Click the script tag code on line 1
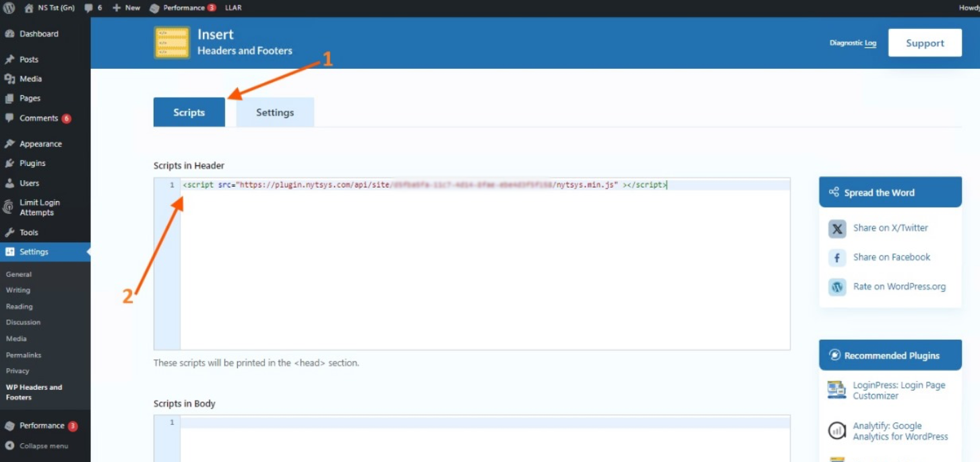This screenshot has height=462, width=980. tap(425, 185)
